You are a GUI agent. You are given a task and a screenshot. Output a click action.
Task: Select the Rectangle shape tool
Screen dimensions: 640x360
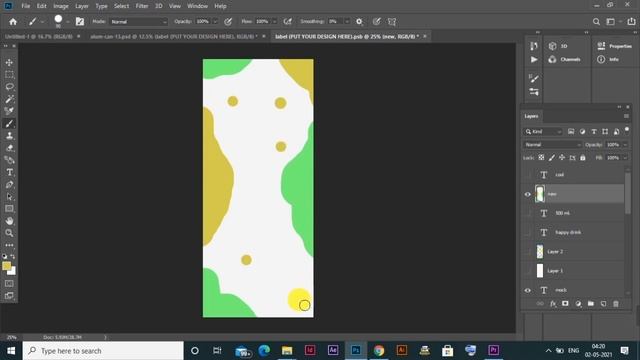pos(9,209)
